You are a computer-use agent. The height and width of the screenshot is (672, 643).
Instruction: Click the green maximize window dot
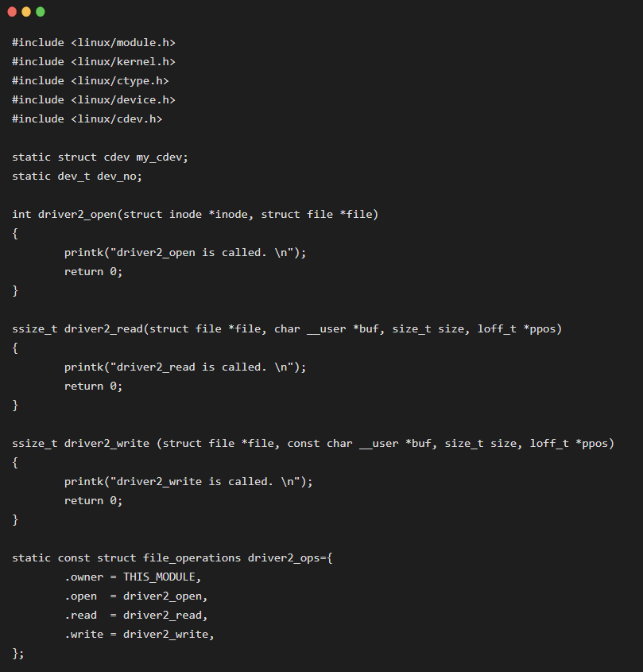coord(41,12)
